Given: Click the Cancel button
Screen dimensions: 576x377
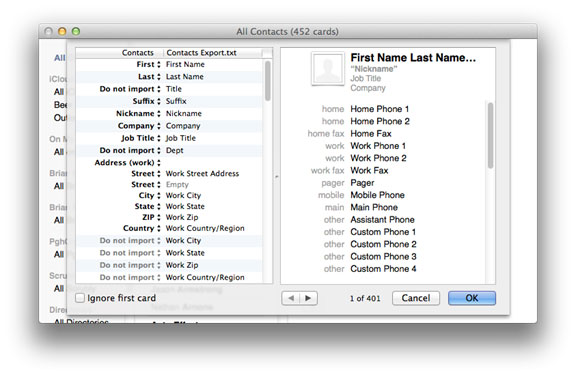Looking at the screenshot, I should 415,298.
